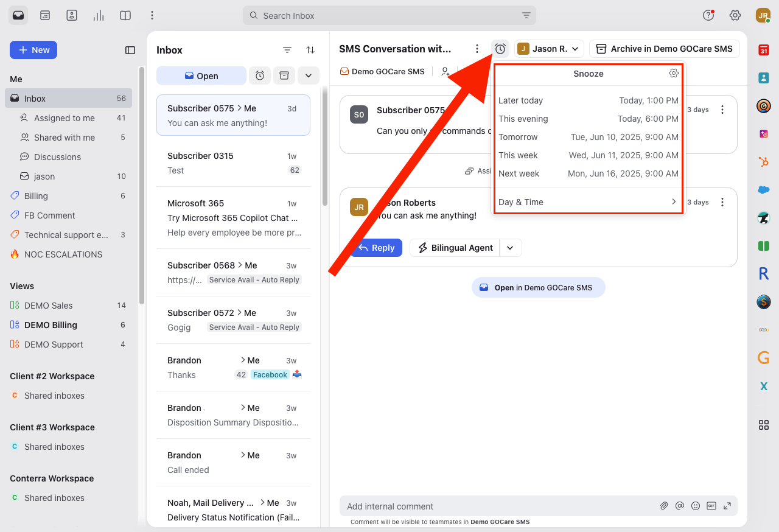This screenshot has width=779, height=532.
Task: Open the jason inbox in sidebar
Action: coord(68,177)
